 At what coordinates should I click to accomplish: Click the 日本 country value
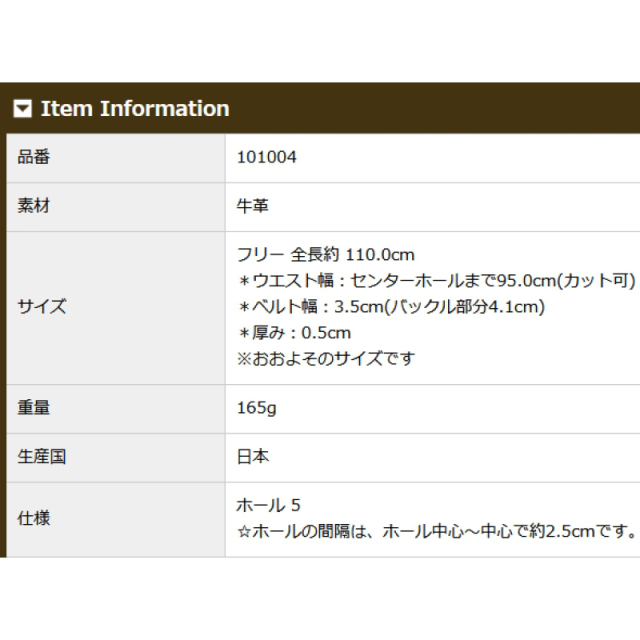[x=253, y=456]
